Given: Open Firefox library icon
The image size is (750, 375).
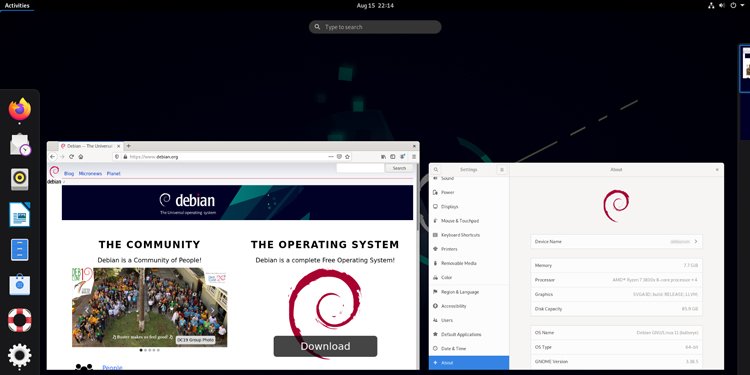Looking at the screenshot, I should [x=383, y=156].
